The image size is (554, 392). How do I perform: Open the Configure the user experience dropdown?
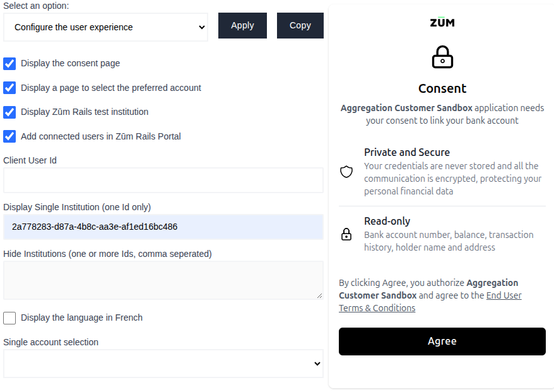pyautogui.click(x=105, y=27)
